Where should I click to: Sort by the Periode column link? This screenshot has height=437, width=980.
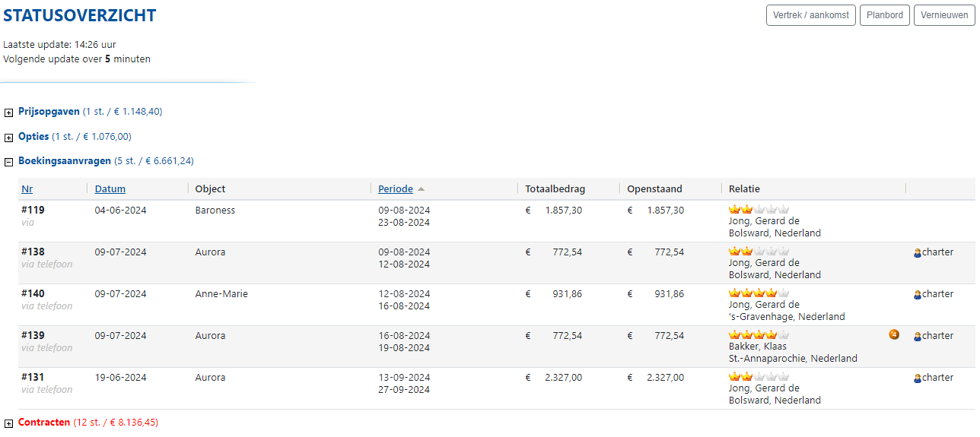(x=396, y=189)
